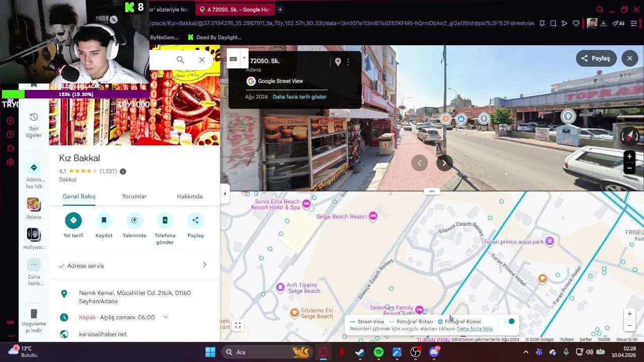Screen dimensions: 644x362
Task: Open Opera AI assistant button
Action: click(x=619, y=23)
